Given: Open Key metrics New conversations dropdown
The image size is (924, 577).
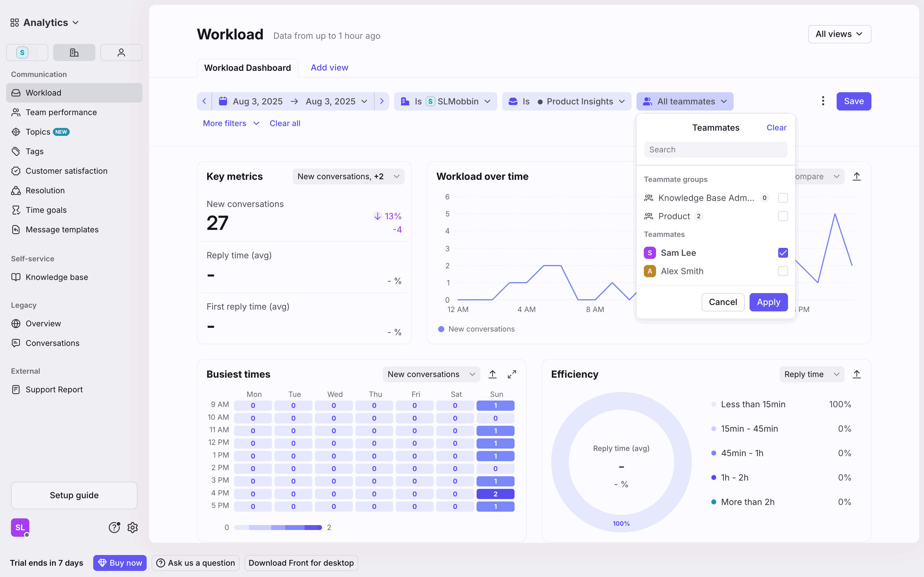Looking at the screenshot, I should pyautogui.click(x=348, y=176).
